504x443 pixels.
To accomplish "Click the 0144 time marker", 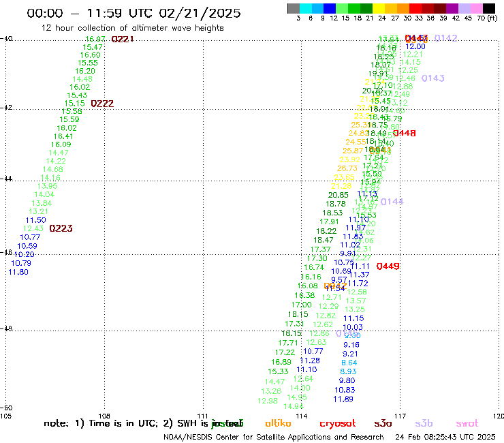I will (x=392, y=202).
